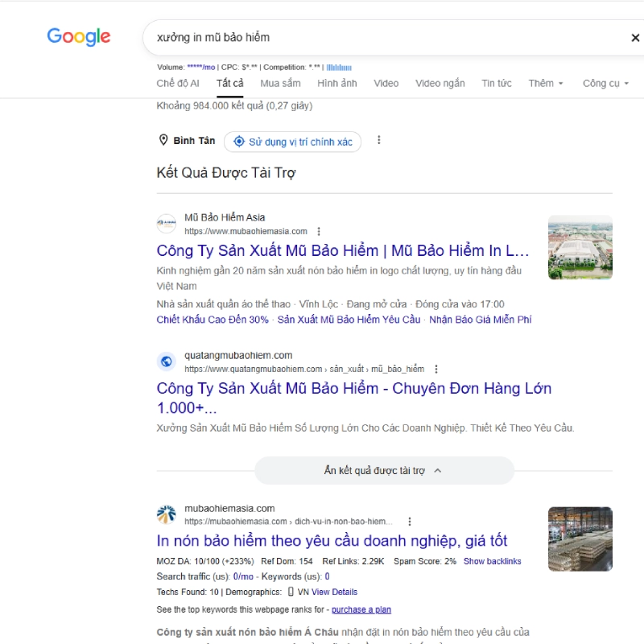Click the mobile device demographics icon

tap(291, 592)
